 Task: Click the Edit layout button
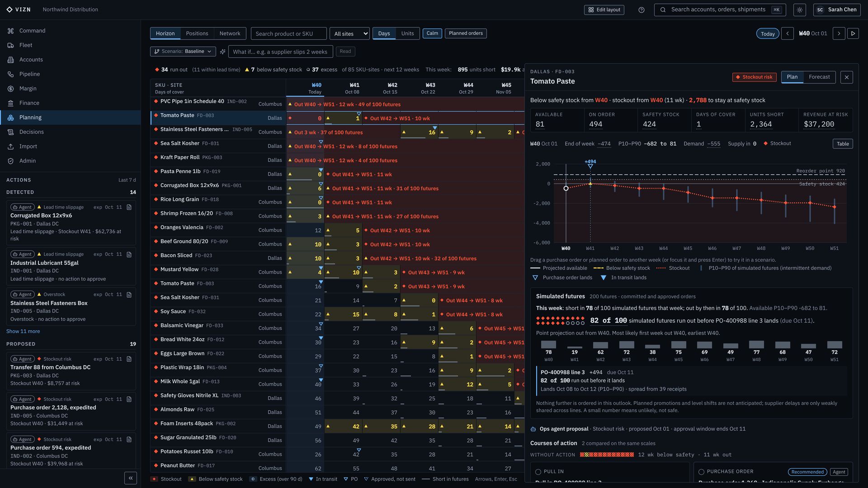pyautogui.click(x=604, y=10)
